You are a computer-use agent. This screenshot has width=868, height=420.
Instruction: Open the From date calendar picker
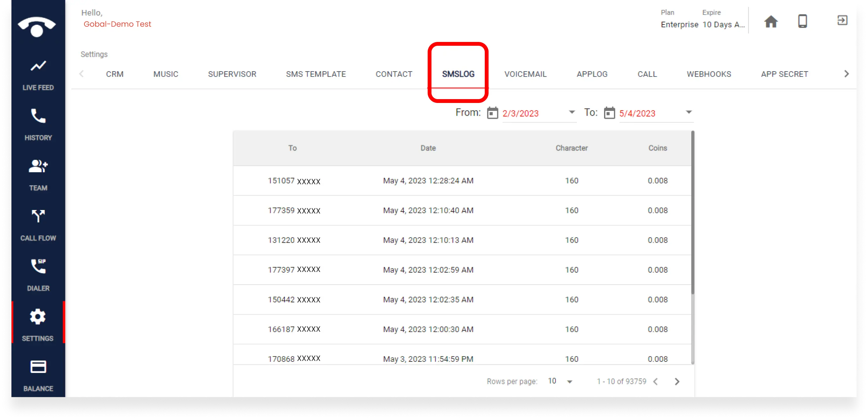click(492, 113)
